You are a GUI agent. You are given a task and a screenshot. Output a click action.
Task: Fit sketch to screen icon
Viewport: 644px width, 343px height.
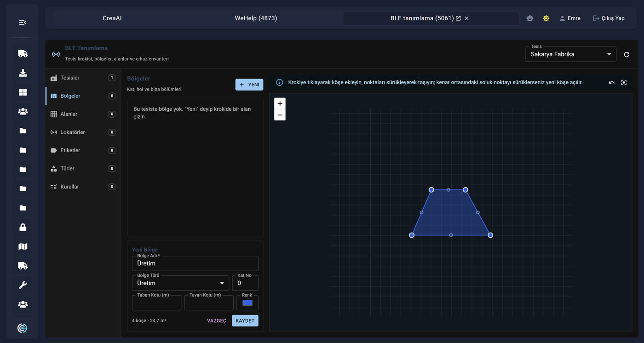click(624, 82)
